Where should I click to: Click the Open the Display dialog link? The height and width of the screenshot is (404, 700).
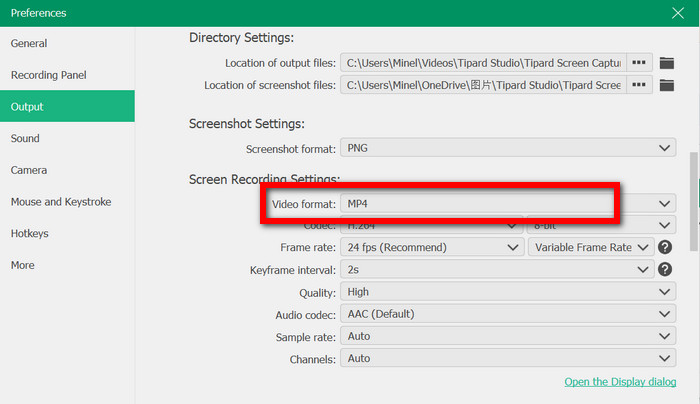coord(620,382)
